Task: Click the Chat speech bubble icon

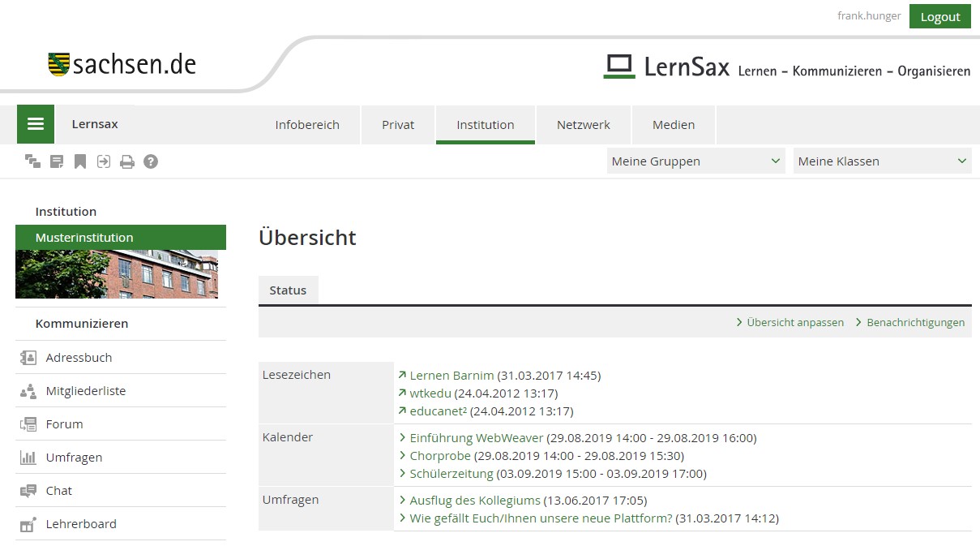Action: pos(28,491)
